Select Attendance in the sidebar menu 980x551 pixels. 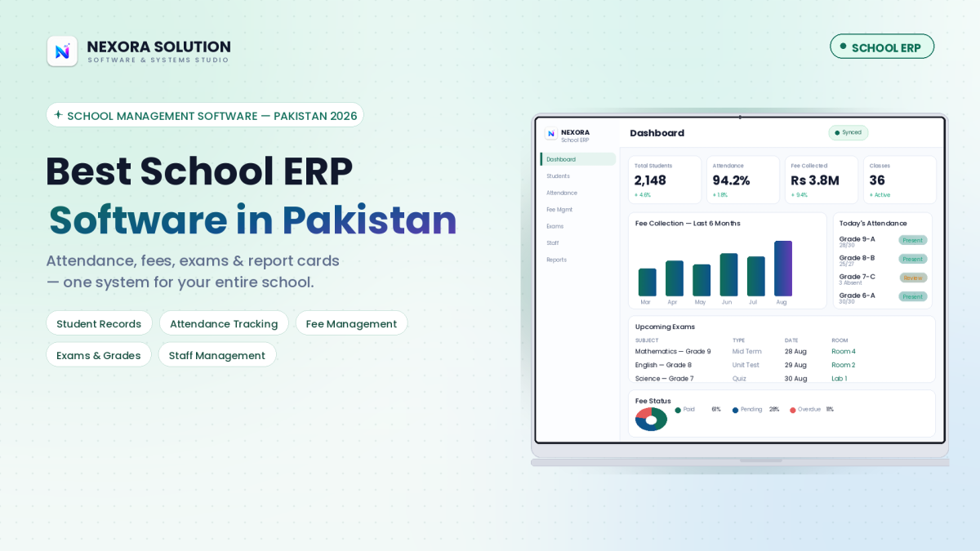click(x=562, y=193)
